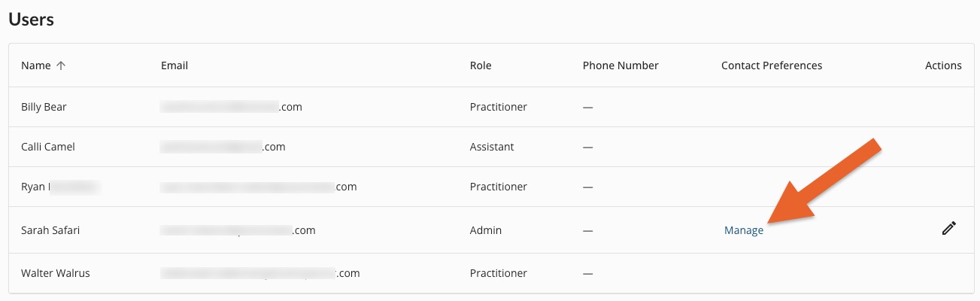
Task: Click the Actions column header
Action: 943,65
